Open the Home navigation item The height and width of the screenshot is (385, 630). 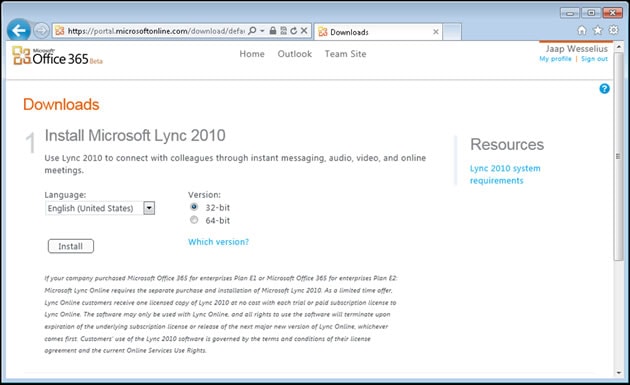pyautogui.click(x=252, y=54)
